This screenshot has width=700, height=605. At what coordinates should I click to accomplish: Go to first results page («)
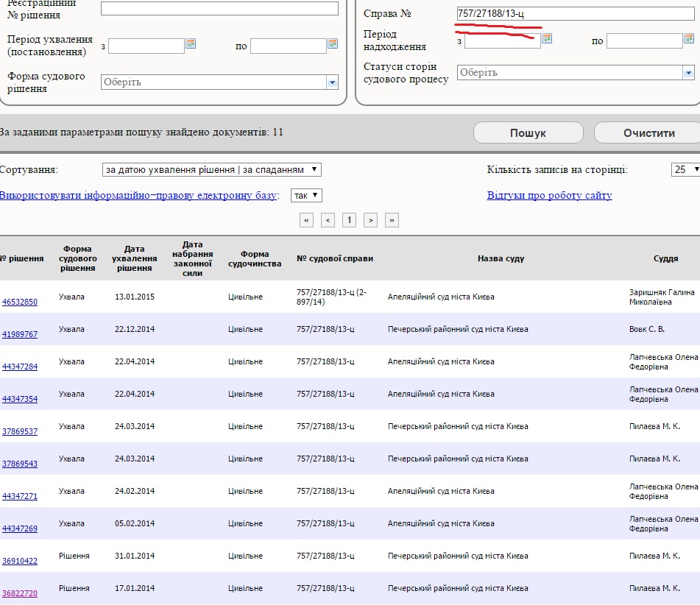[307, 219]
